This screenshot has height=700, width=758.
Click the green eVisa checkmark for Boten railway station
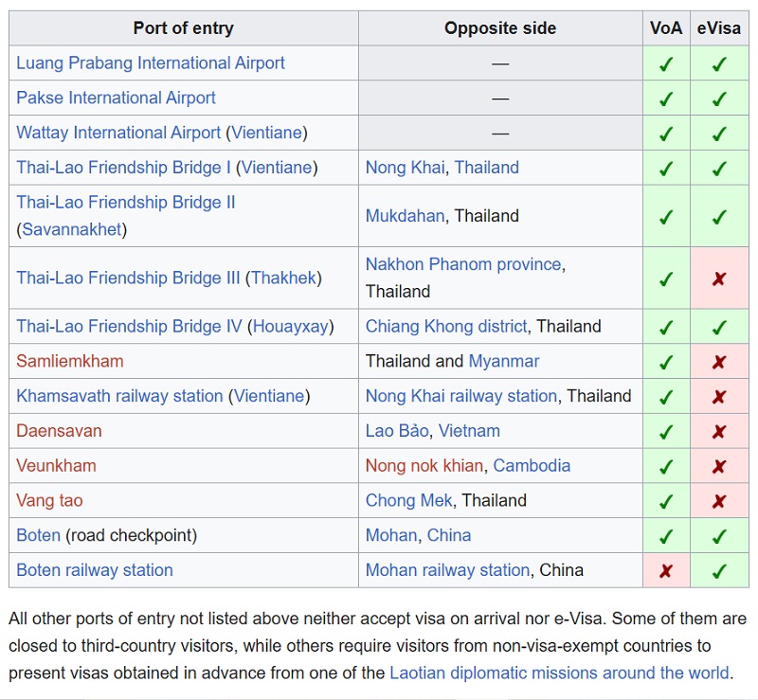(x=719, y=571)
